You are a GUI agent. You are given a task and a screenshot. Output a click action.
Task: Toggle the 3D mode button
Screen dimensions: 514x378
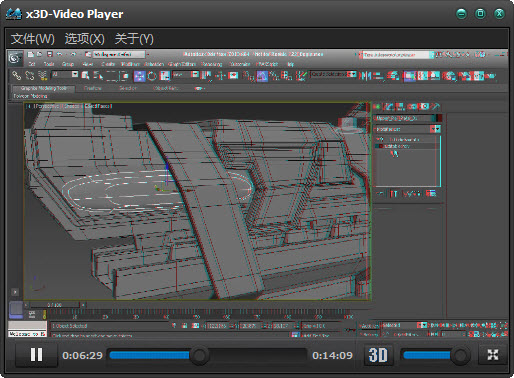pyautogui.click(x=378, y=355)
